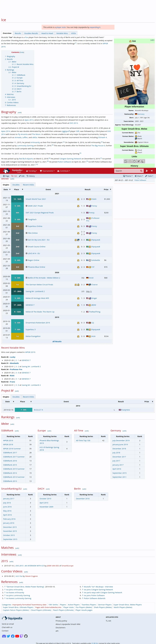
Task: Open the GitHub icon in the footer
Action: [x=26, y=636]
